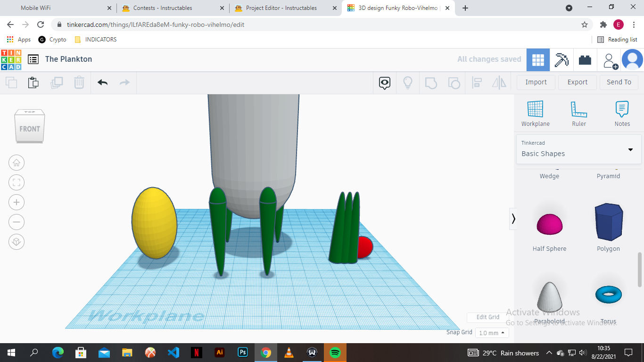The height and width of the screenshot is (362, 644).
Task: Open the user profile avatar
Action: point(632,60)
